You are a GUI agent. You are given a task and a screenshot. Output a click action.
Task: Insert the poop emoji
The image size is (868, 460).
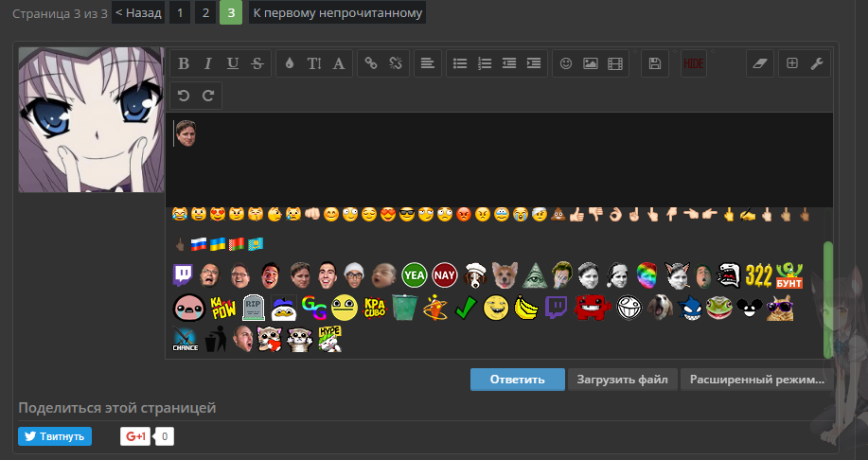(x=558, y=214)
